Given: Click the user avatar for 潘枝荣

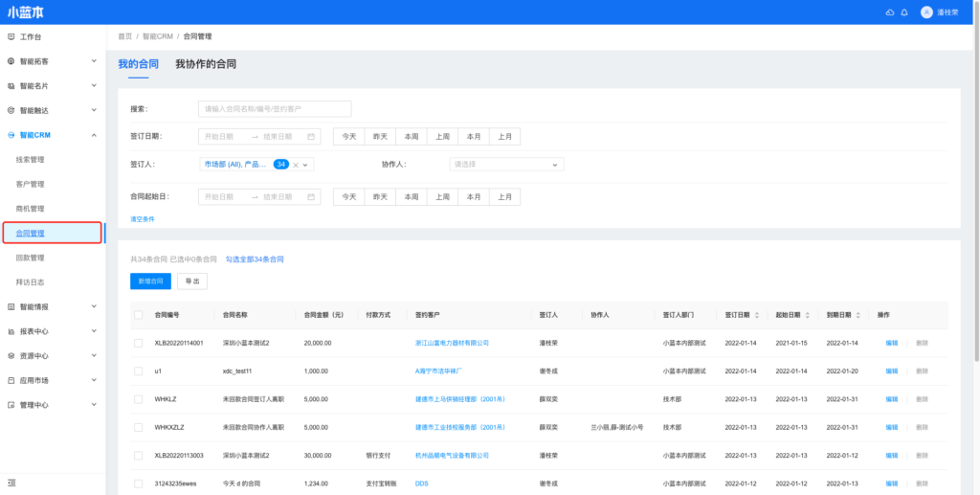Looking at the screenshot, I should point(925,12).
